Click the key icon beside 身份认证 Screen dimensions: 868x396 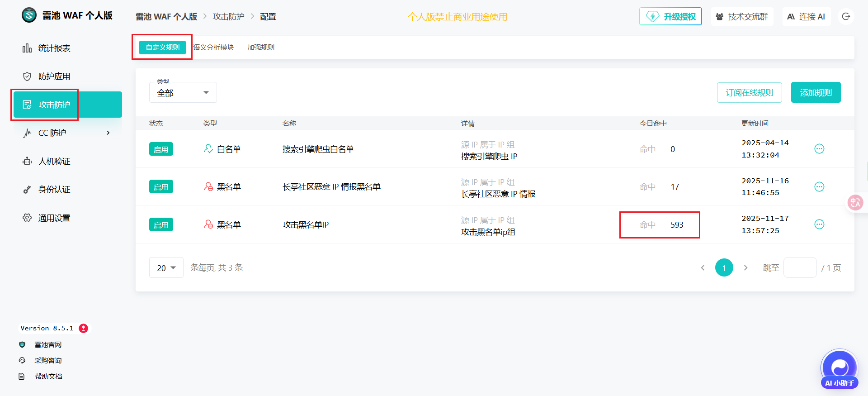[27, 189]
